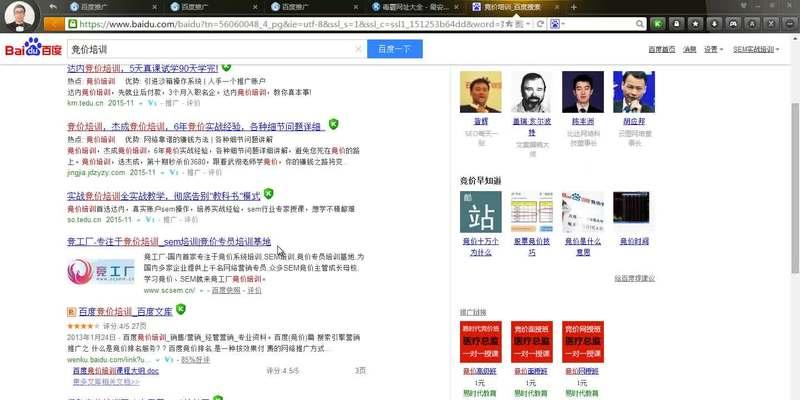
Task: Click the V1 credit icon under km.tedu.cn result
Action: (x=152, y=103)
